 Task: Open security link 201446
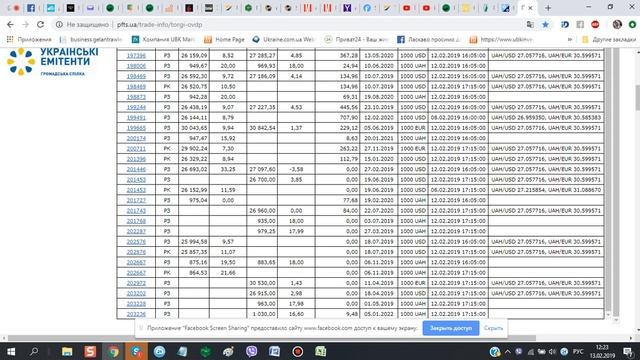(136, 169)
